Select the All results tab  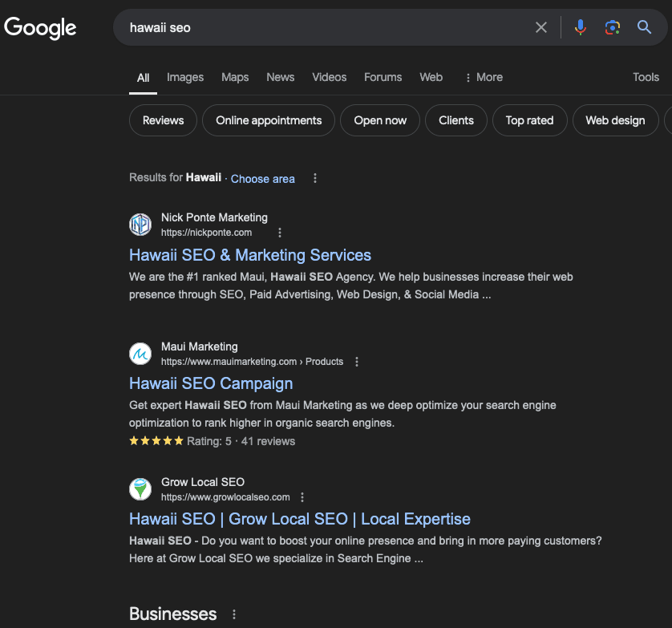click(x=144, y=78)
